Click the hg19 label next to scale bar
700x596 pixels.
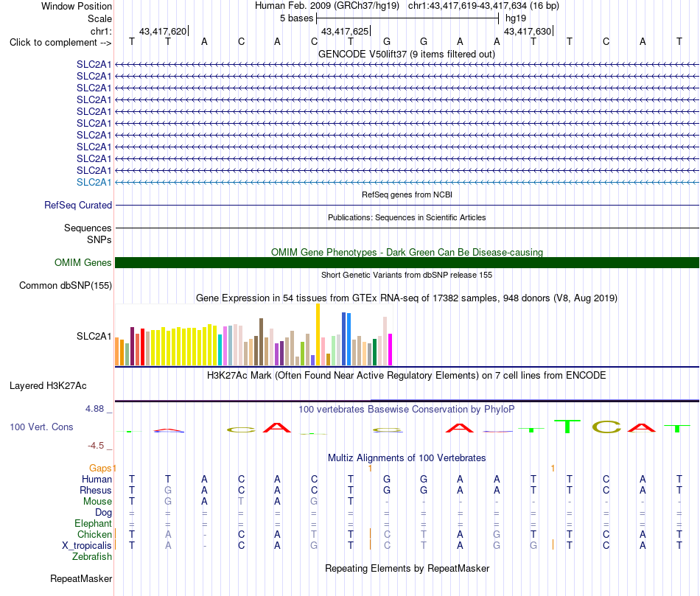[x=516, y=18]
